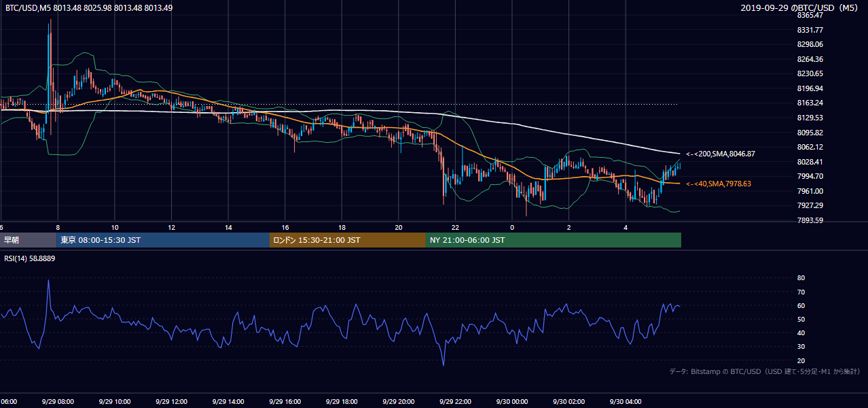Click price axis value 7994.70
Image resolution: width=868 pixels, height=408 pixels.
tap(810, 176)
